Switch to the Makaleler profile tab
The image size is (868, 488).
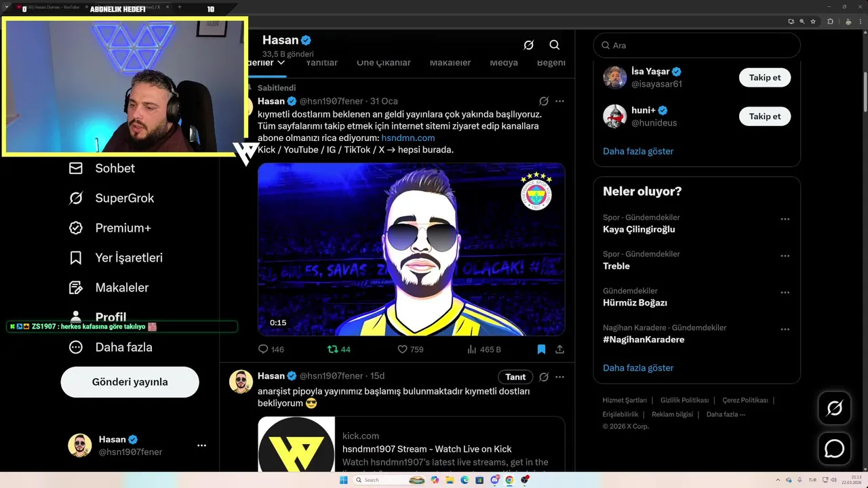450,62
